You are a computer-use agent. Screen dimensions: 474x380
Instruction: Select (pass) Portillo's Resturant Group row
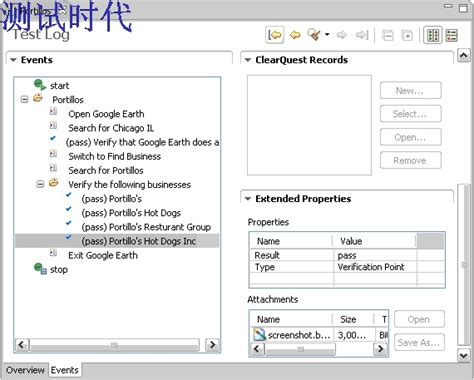(146, 227)
